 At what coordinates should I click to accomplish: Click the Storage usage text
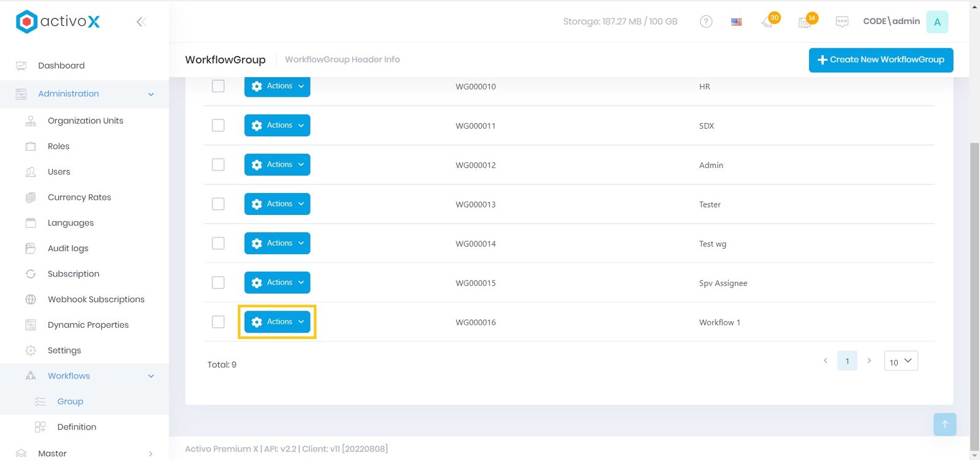(620, 21)
